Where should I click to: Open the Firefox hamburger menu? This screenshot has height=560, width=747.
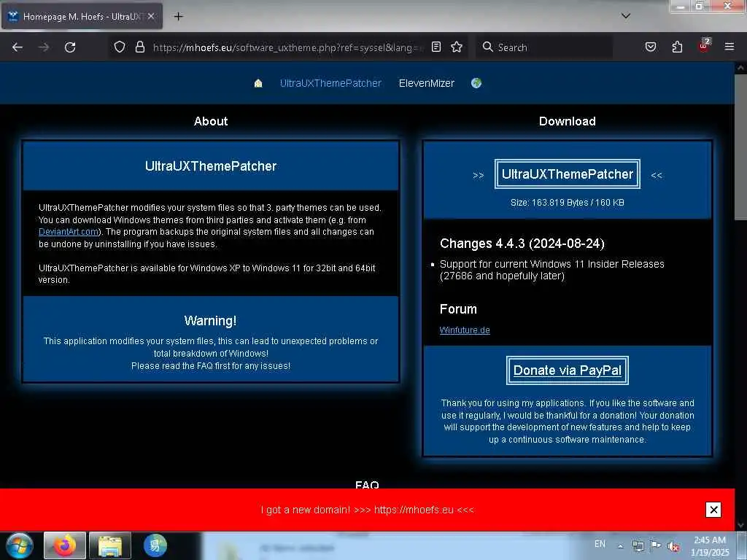coord(729,47)
